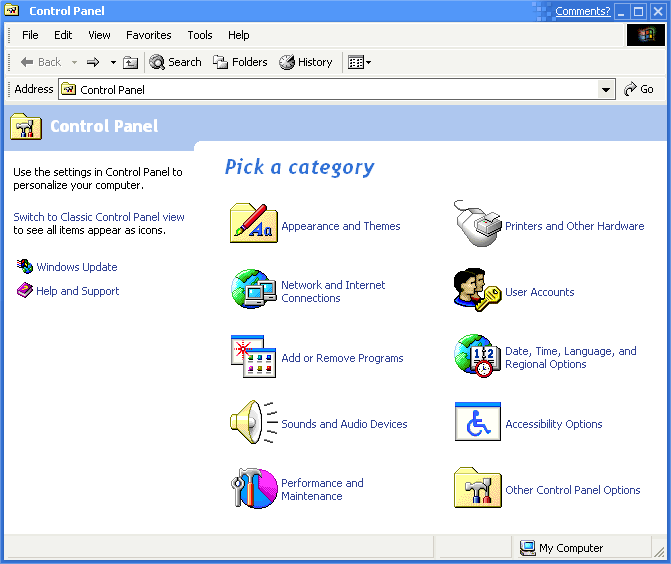Click the Add or Remove Programs link
Screen dimensions: 671x564
342,358
